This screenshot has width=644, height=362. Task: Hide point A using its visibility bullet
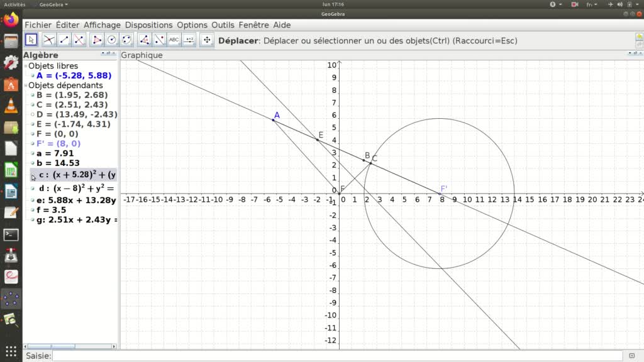[x=33, y=75]
